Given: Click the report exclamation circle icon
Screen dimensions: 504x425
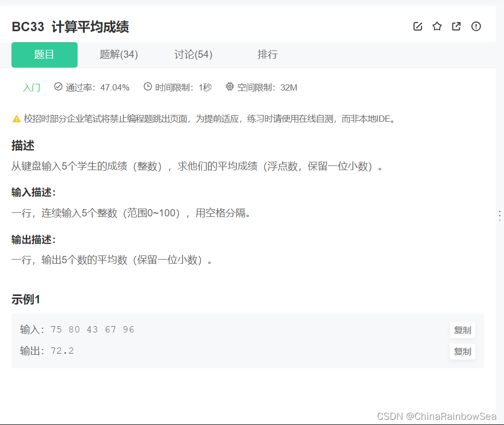Looking at the screenshot, I should [x=476, y=27].
